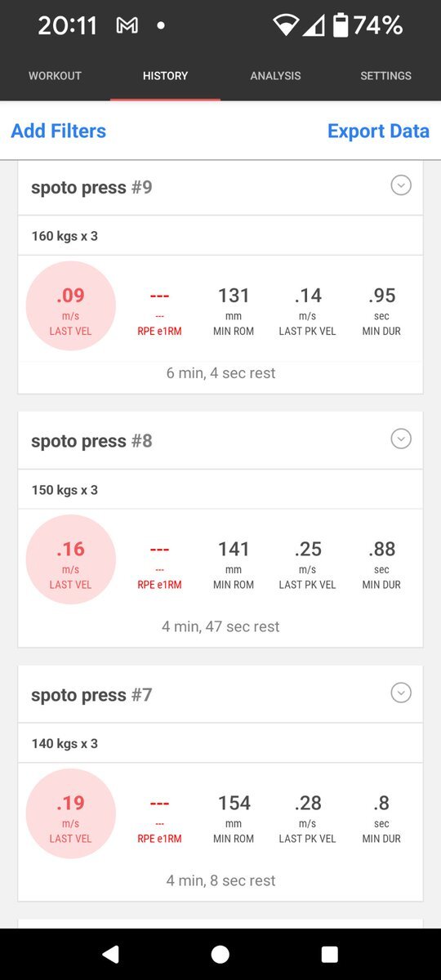Tap Export Data link

[x=378, y=131]
